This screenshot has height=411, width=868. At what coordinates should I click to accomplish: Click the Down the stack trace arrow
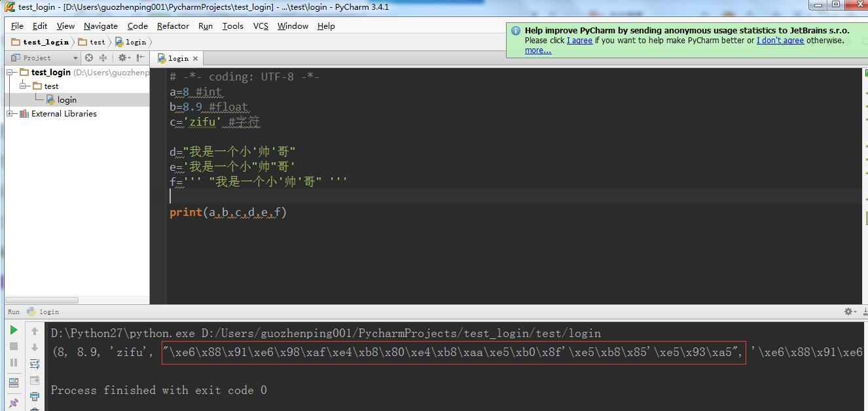[35, 348]
